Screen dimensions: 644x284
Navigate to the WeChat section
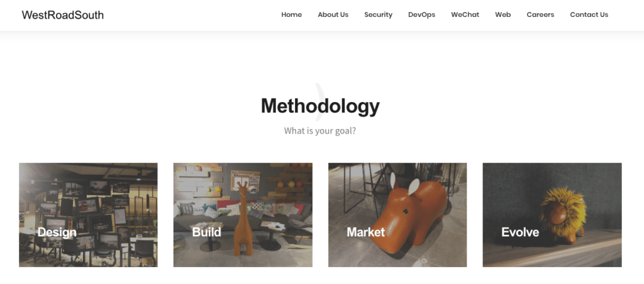[465, 14]
